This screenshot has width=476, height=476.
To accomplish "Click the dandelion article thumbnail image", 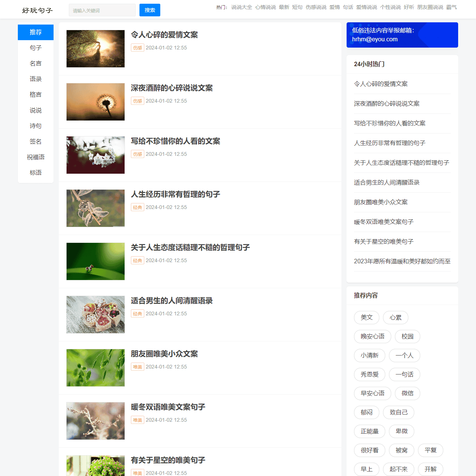I will click(95, 102).
